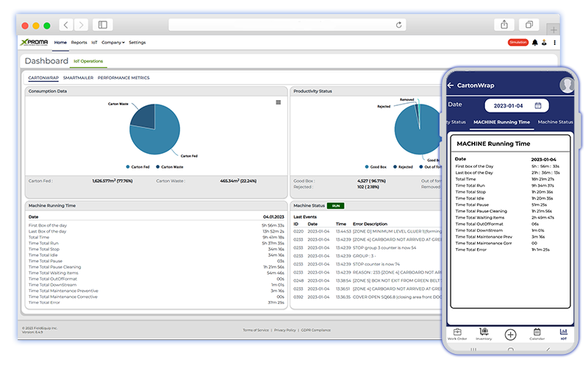This screenshot has width=588, height=368.
Task: Open the Home menu item
Action: pyautogui.click(x=60, y=43)
